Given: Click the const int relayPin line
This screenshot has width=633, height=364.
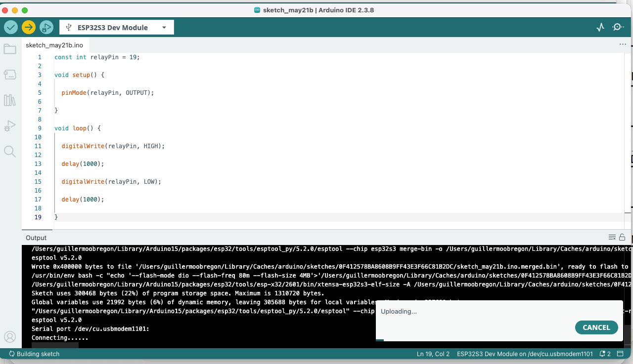Looking at the screenshot, I should (97, 57).
